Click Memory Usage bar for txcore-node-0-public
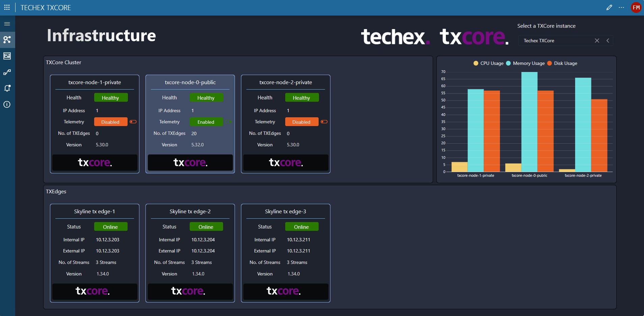Screen dimensions: 644x316 pyautogui.click(x=529, y=122)
